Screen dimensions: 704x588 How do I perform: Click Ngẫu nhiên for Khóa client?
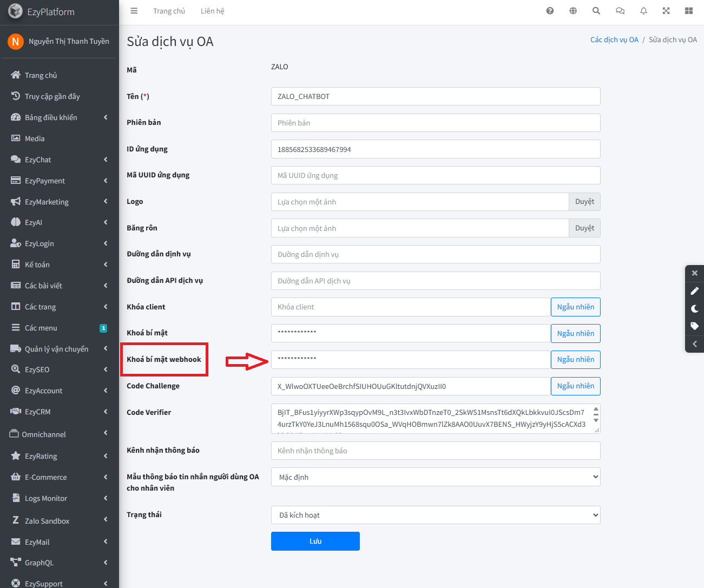[576, 307]
